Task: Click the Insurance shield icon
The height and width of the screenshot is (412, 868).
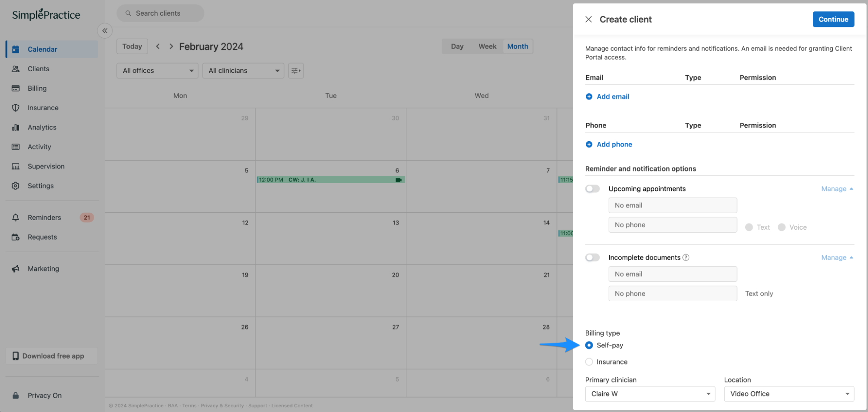Action: [16, 108]
